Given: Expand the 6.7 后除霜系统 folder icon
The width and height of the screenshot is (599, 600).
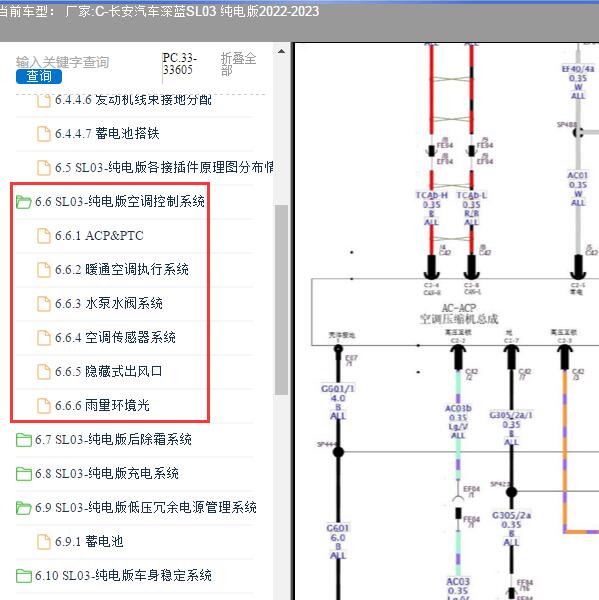Looking at the screenshot, I should click(x=23, y=440).
